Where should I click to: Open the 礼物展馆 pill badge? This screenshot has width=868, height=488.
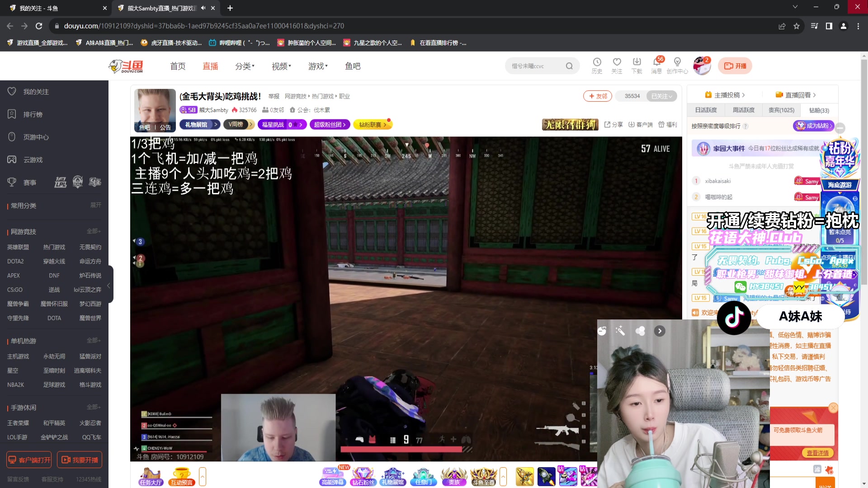coord(199,124)
